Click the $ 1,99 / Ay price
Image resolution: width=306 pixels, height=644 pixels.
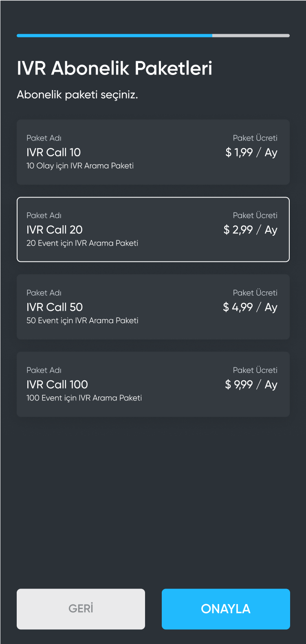click(x=251, y=152)
